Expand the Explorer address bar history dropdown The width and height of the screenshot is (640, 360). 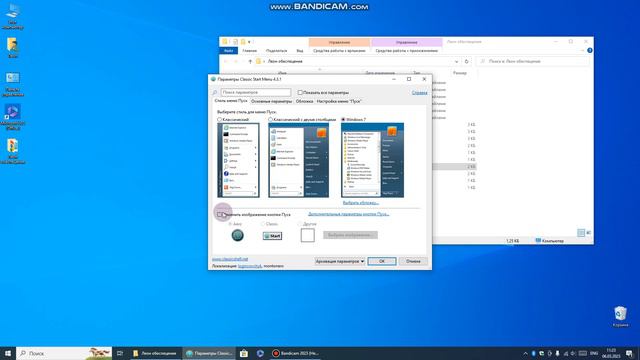click(x=456, y=61)
